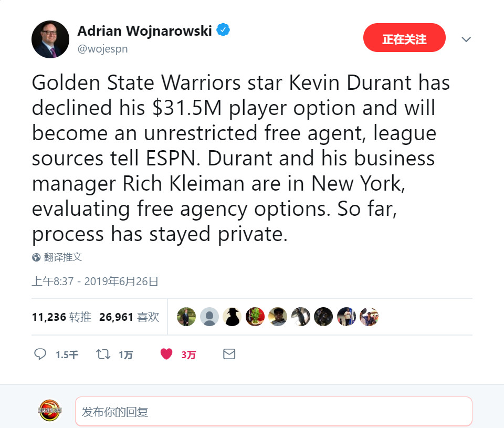Click the retweet arrows icon
This screenshot has width=504, height=428.
point(103,354)
